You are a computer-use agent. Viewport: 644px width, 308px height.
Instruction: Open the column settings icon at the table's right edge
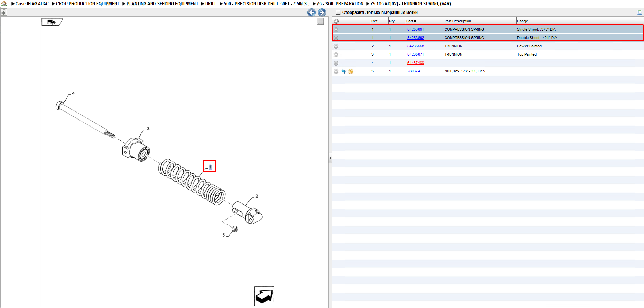tap(639, 12)
